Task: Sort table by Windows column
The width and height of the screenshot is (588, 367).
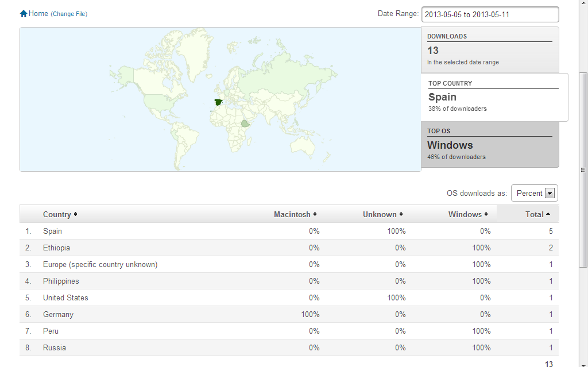Action: pos(467,214)
